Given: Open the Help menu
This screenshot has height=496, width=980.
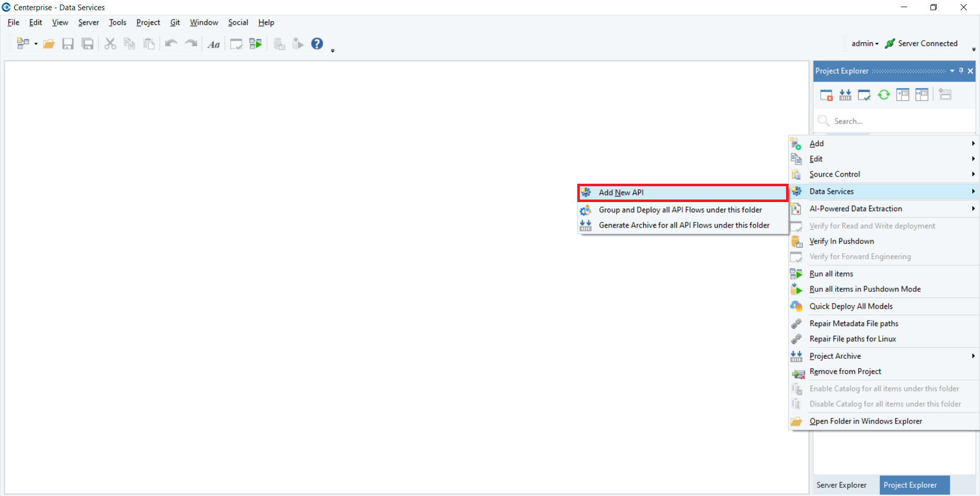Looking at the screenshot, I should tap(266, 22).
